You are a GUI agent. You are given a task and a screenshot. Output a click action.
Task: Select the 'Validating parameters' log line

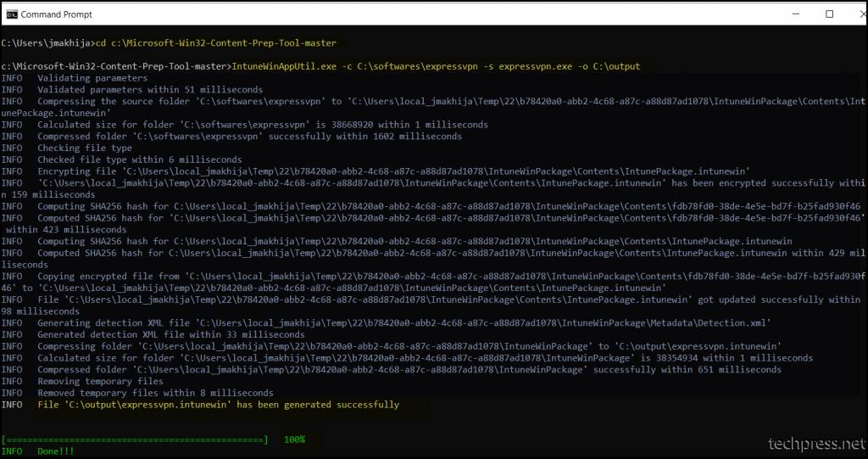[x=75, y=78]
